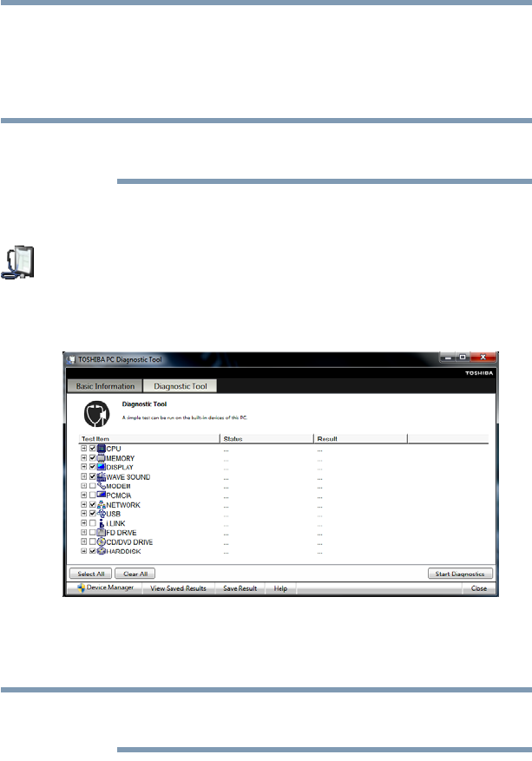Enable the CD/DVD DRIVE checkbox
Viewport: 532px width, 761px height.
click(x=92, y=541)
